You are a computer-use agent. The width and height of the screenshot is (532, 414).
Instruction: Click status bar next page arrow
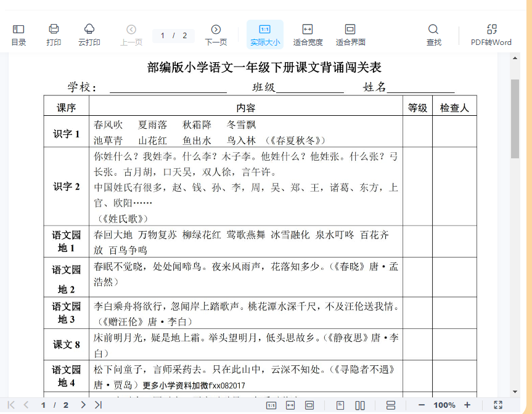(x=83, y=405)
